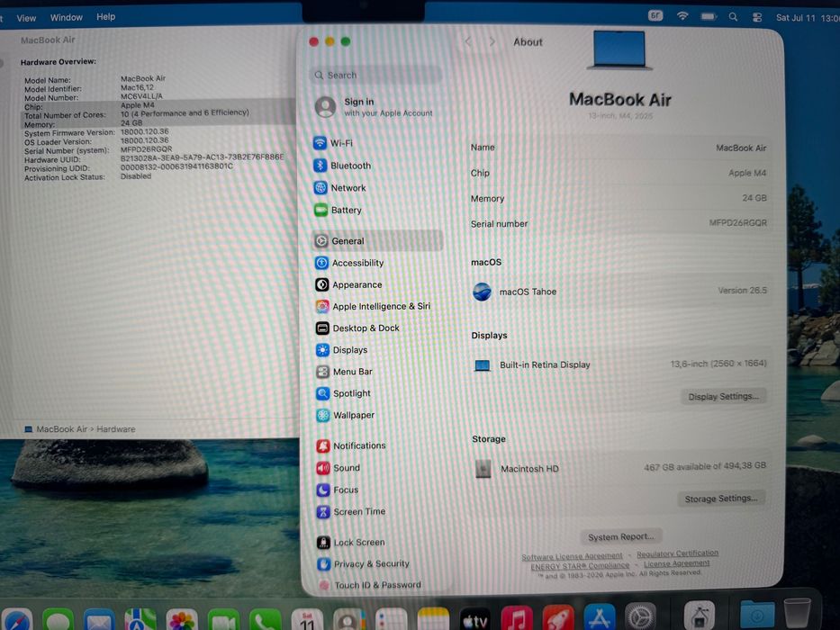
Task: Click the battery status icon in menu bar
Action: 709,16
